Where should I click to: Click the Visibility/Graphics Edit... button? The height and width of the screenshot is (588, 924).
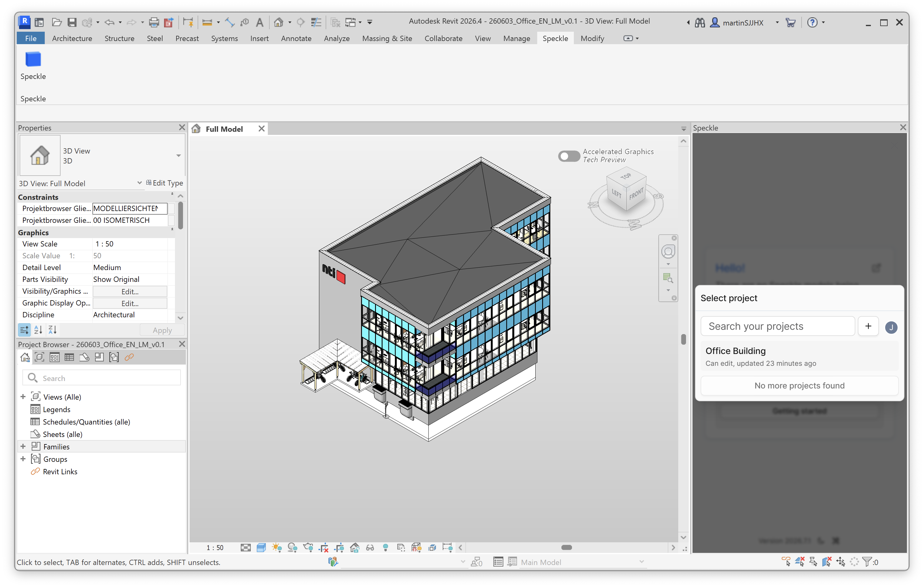click(x=130, y=291)
